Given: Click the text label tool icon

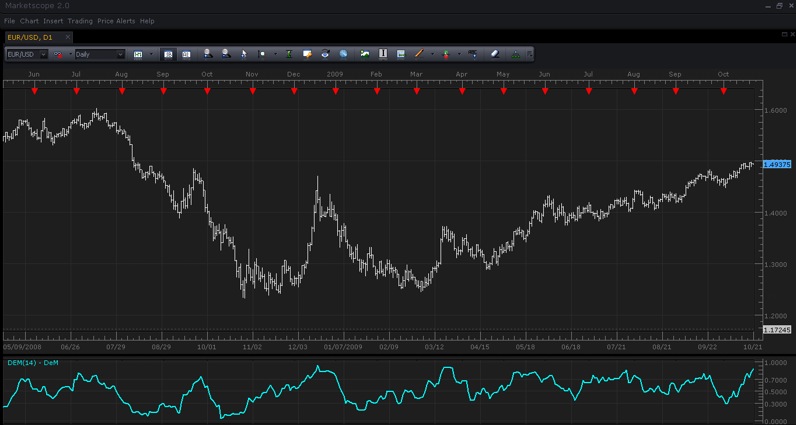Looking at the screenshot, I should pyautogui.click(x=473, y=54).
